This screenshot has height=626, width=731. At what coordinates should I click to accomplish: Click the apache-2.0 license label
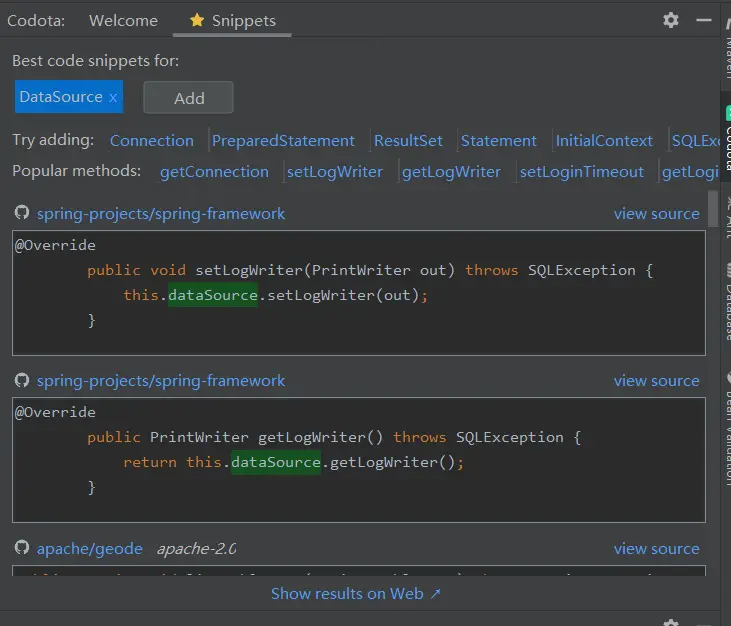(x=196, y=549)
